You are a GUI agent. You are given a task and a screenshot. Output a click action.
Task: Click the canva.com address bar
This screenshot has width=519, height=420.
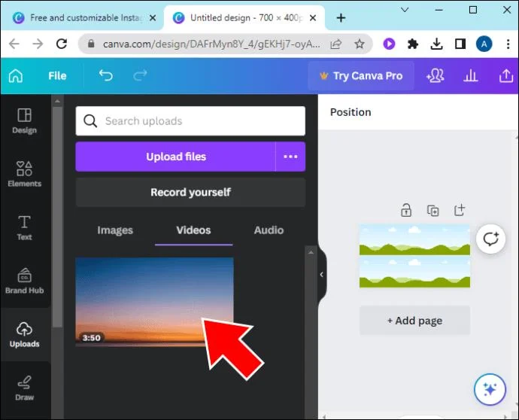click(211, 44)
